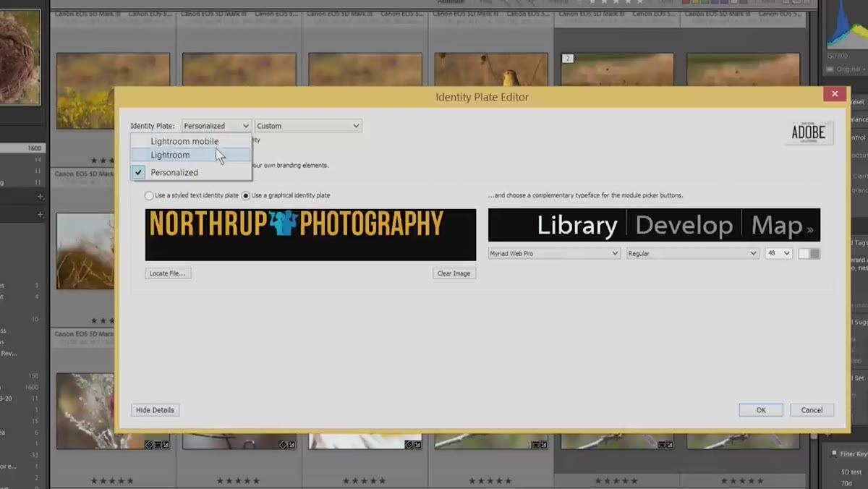The image size is (868, 489).
Task: Open the Myriad Web Pro font dropdown
Action: coord(554,253)
